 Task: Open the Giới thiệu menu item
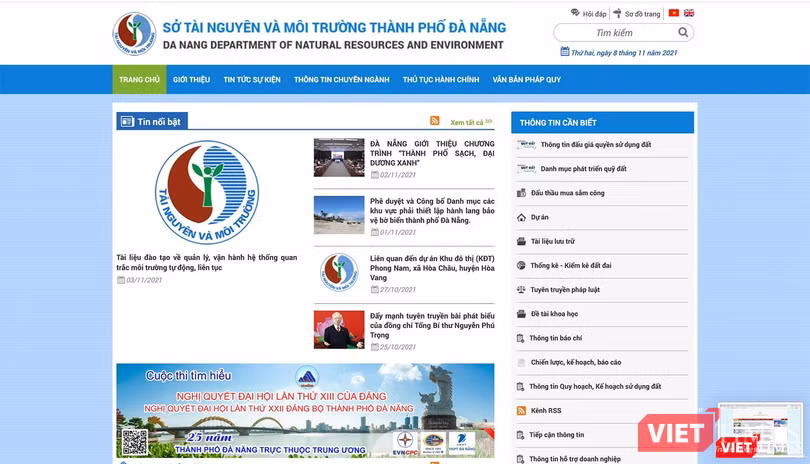point(191,79)
